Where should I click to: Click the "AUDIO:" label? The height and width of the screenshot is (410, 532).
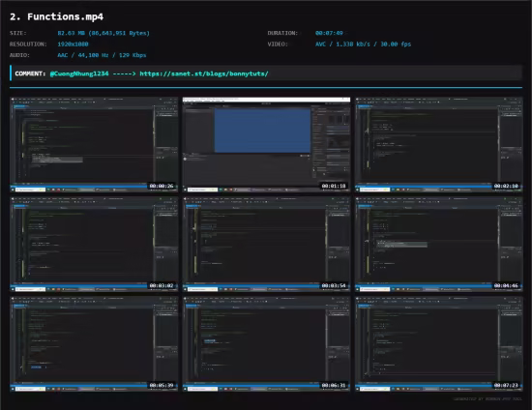point(19,55)
